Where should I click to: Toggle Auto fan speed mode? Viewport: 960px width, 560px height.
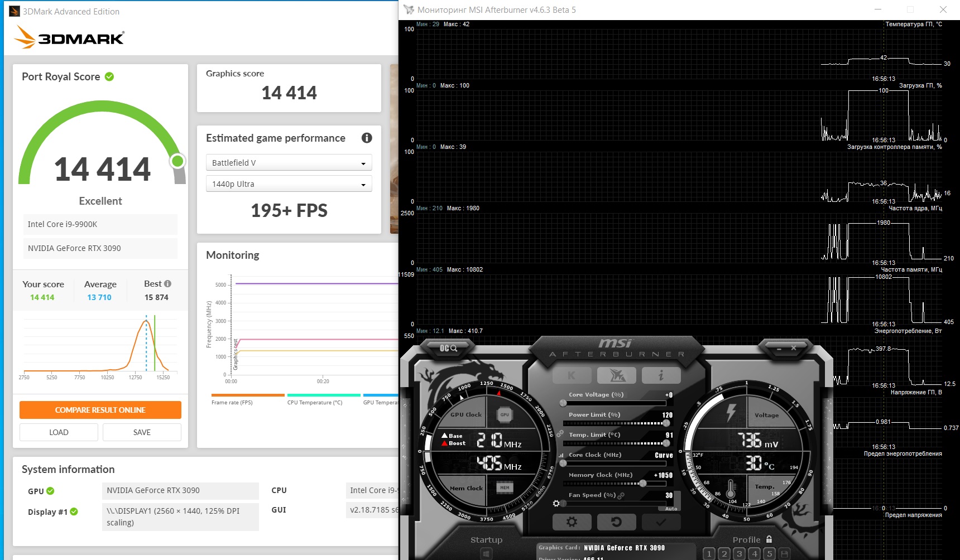(671, 509)
